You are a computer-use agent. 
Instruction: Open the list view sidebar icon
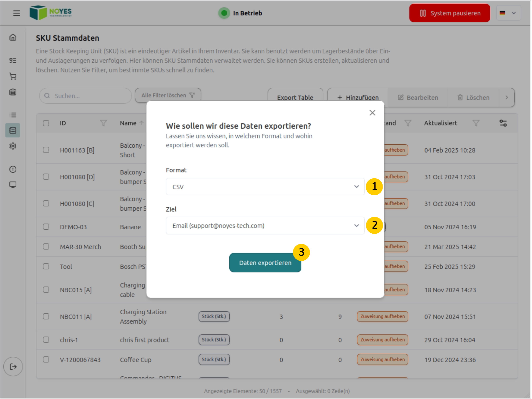(13, 115)
